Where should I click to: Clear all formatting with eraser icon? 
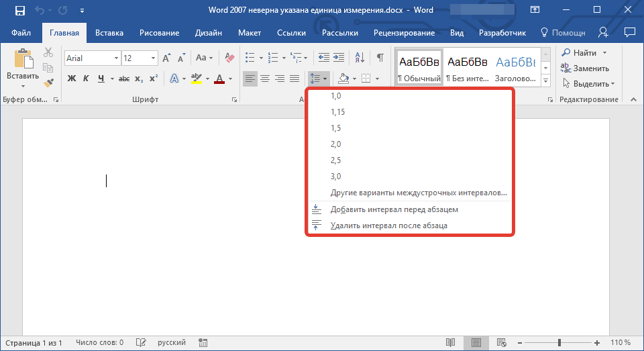coord(229,58)
